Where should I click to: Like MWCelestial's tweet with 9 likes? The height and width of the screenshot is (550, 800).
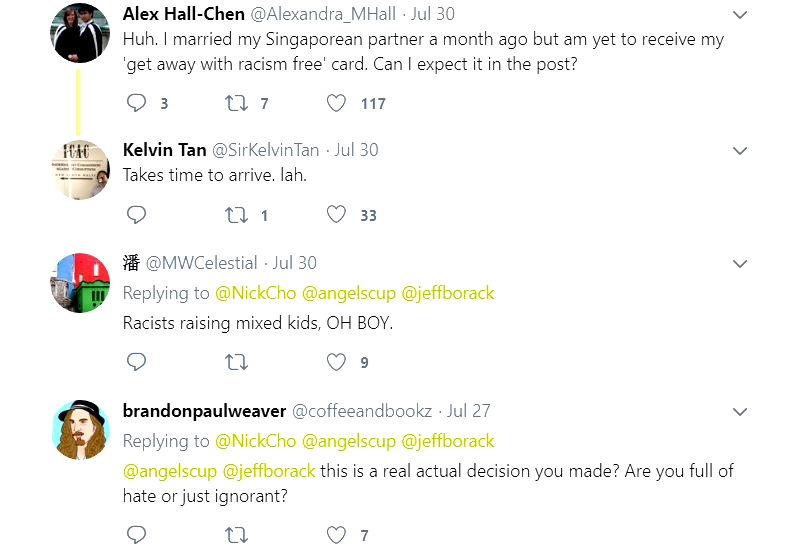[x=337, y=362]
